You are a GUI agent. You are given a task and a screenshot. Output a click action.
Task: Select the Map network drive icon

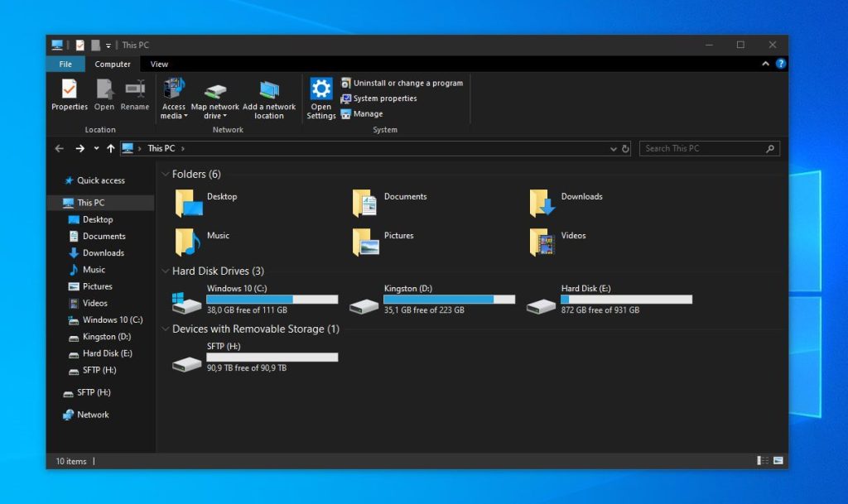click(215, 91)
